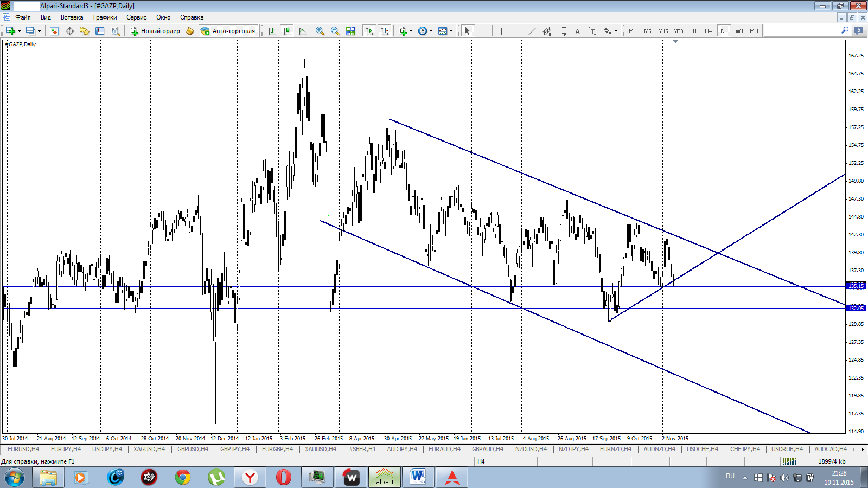Screen dimensions: 868x488
Task: Select the vertical line tool
Action: 501,31
